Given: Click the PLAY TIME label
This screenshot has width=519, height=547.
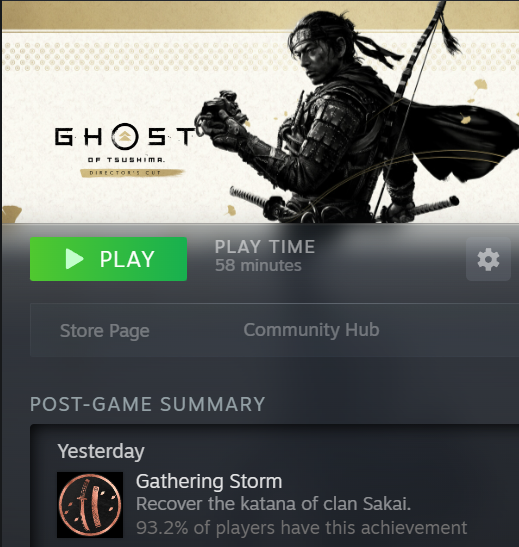Looking at the screenshot, I should 265,247.
